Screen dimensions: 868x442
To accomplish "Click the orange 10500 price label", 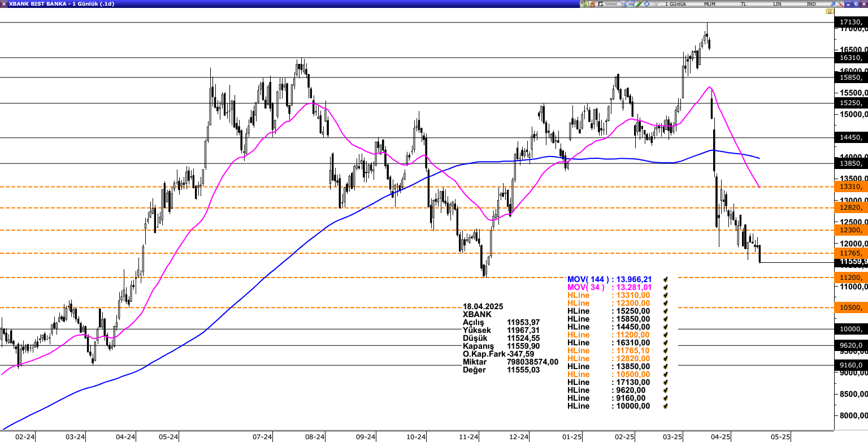I will [850, 307].
